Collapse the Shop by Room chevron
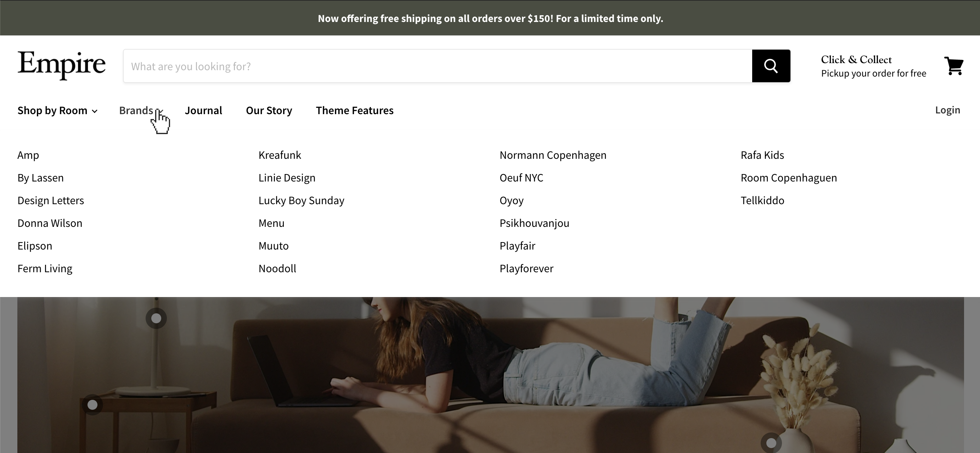The width and height of the screenshot is (980, 453). (x=95, y=111)
